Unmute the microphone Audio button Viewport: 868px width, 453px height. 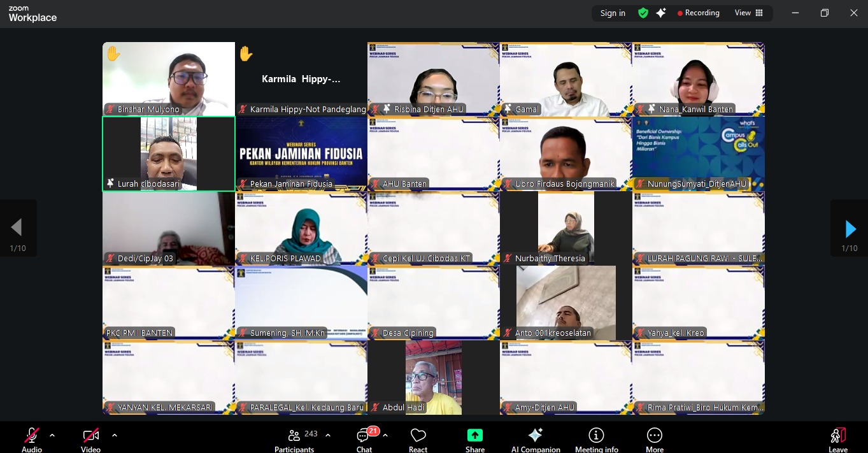coord(31,436)
